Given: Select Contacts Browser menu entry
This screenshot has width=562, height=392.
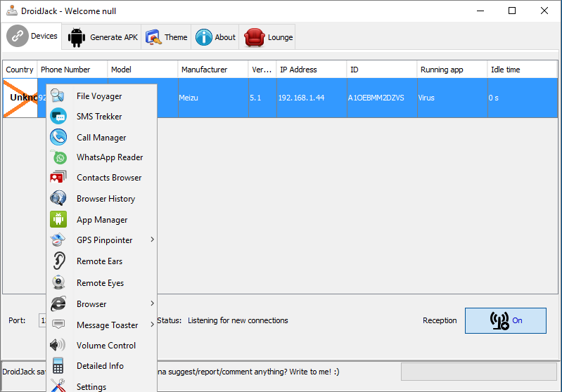Looking at the screenshot, I should point(102,178).
